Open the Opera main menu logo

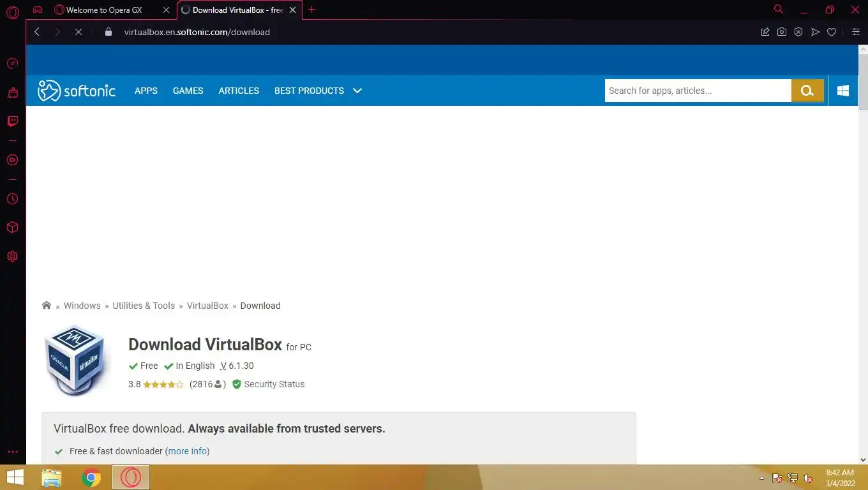13,12
